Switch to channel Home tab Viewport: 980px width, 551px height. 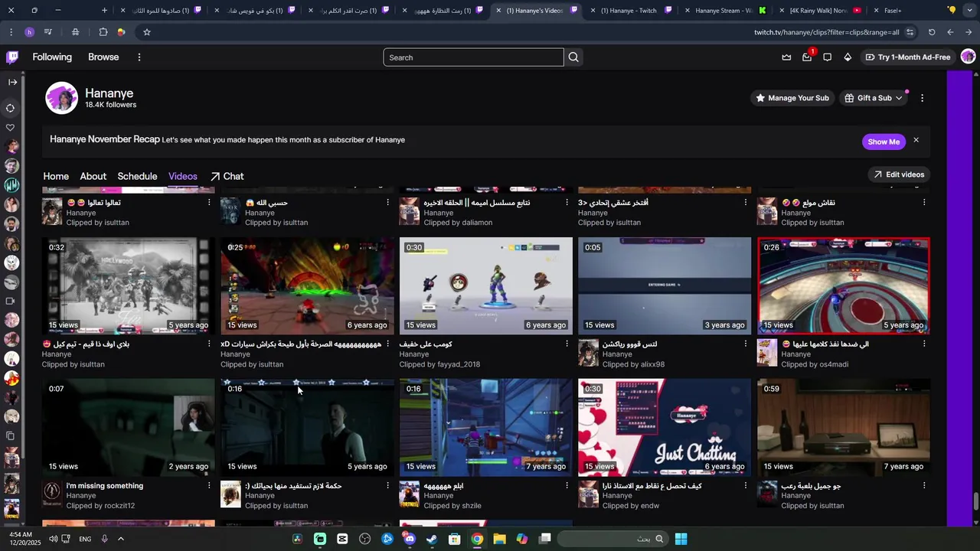point(56,177)
